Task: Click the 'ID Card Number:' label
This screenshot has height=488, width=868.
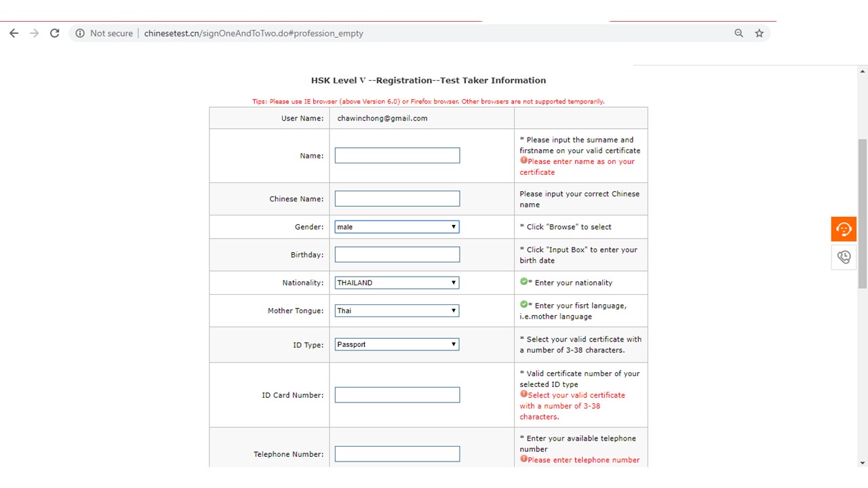Action: click(x=293, y=395)
